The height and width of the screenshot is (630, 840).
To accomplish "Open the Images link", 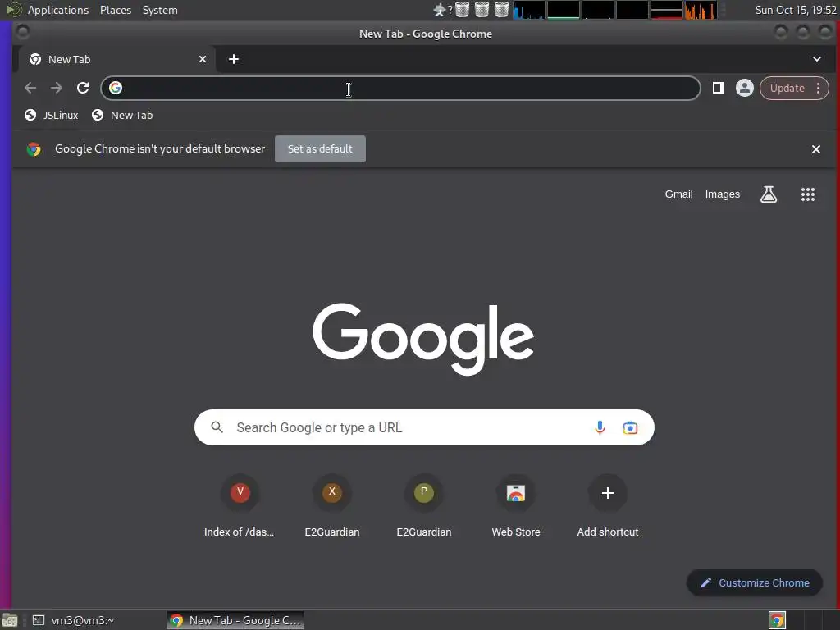I will click(722, 194).
